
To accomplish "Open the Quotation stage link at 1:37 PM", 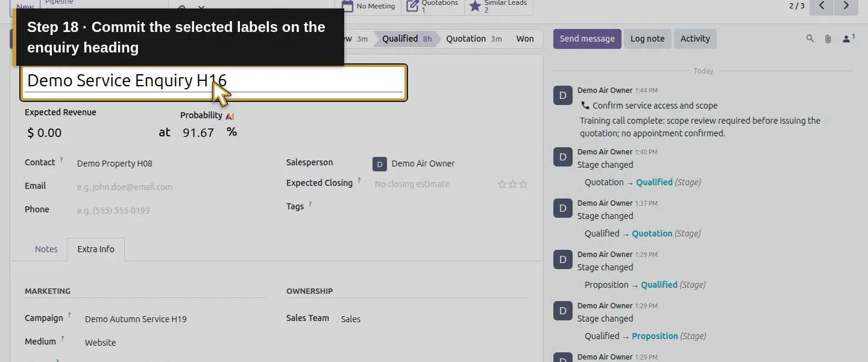I will [652, 233].
